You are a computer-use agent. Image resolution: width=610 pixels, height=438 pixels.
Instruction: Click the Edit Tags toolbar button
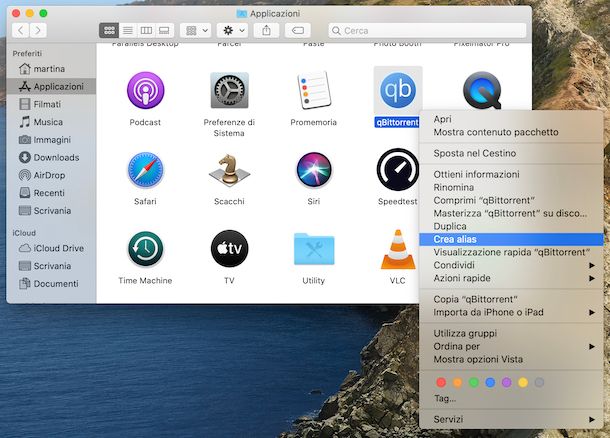coord(298,30)
